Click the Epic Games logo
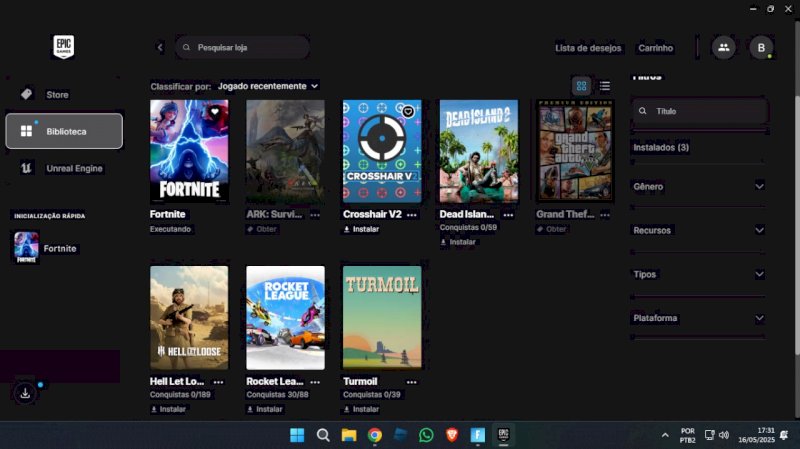This screenshot has width=800, height=449. pyautogui.click(x=64, y=46)
